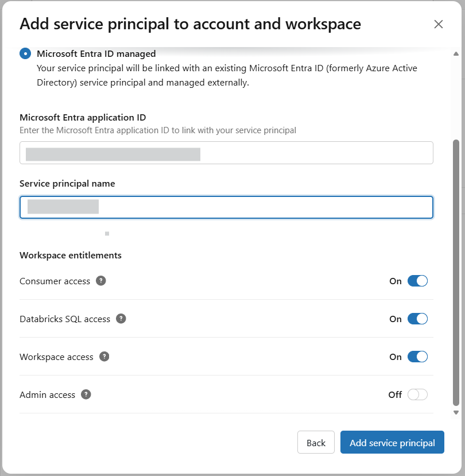Select Microsoft Entra ID managed radio option
465x476 pixels.
[x=25, y=54]
